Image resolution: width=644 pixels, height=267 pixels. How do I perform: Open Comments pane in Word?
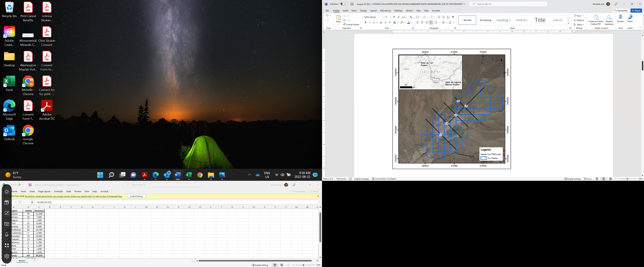tap(621, 11)
